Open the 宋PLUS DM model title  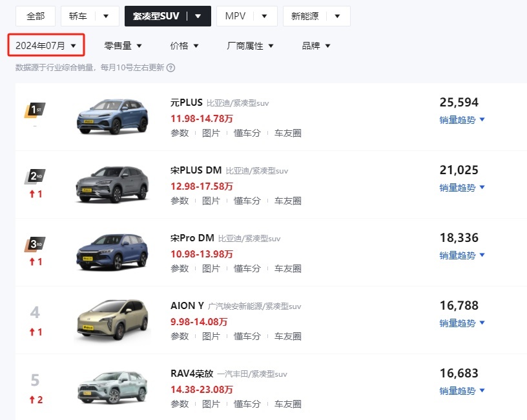(196, 170)
